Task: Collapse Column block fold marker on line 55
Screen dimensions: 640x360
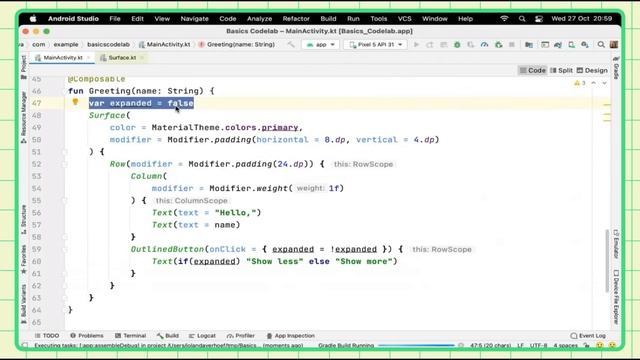Action: (64, 200)
